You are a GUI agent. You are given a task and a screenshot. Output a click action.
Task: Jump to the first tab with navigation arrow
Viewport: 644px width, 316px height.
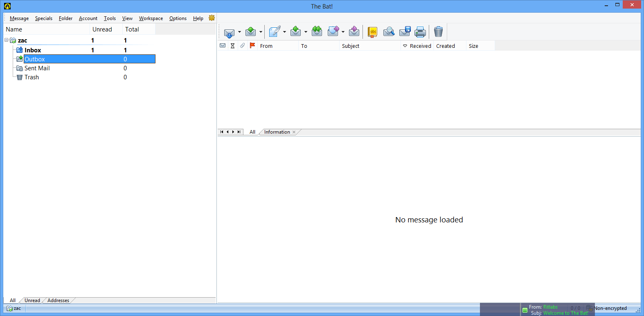222,132
